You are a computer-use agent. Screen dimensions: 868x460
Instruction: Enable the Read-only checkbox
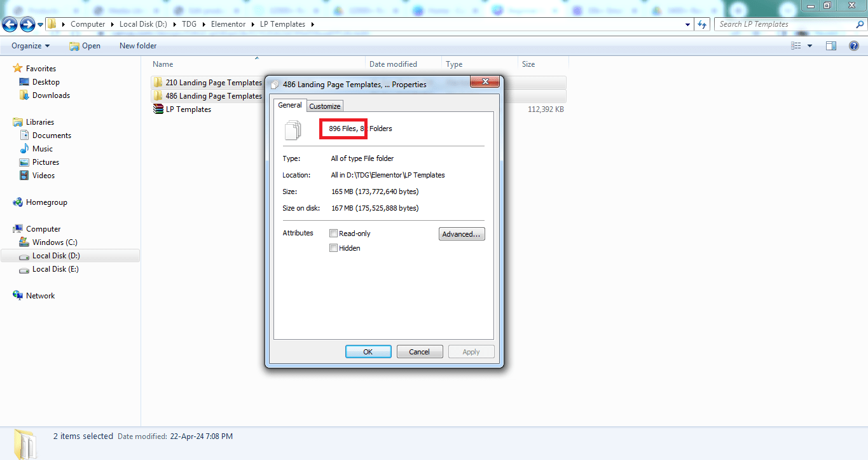[333, 233]
